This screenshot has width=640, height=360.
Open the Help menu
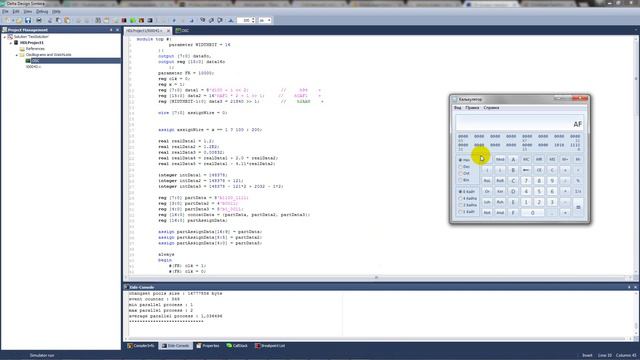56,11
